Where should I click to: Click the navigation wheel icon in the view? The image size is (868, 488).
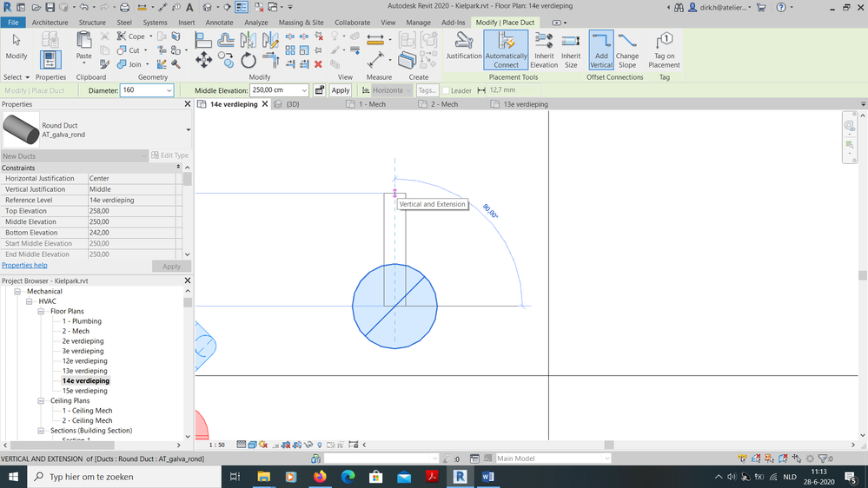coord(849,126)
